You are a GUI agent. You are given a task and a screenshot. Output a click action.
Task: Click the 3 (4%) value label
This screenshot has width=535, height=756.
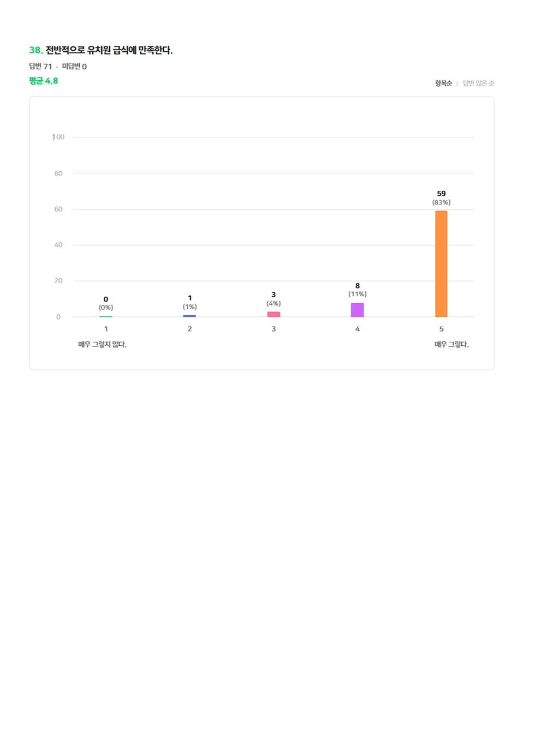click(274, 299)
